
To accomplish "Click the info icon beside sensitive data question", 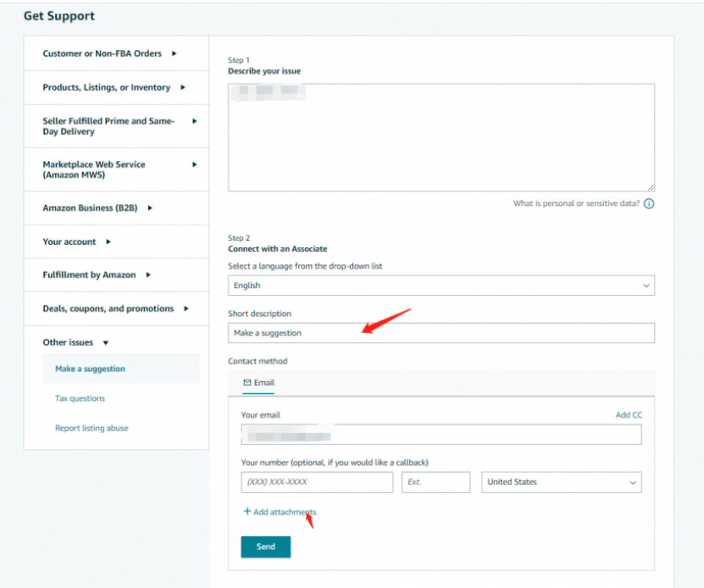I will (x=649, y=203).
